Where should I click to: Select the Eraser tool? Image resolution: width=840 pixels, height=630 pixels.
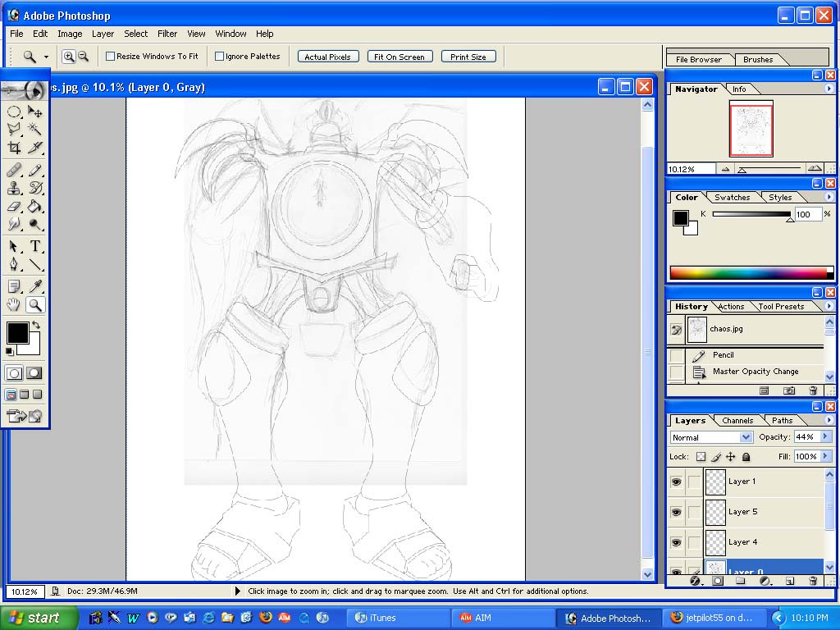[14, 206]
